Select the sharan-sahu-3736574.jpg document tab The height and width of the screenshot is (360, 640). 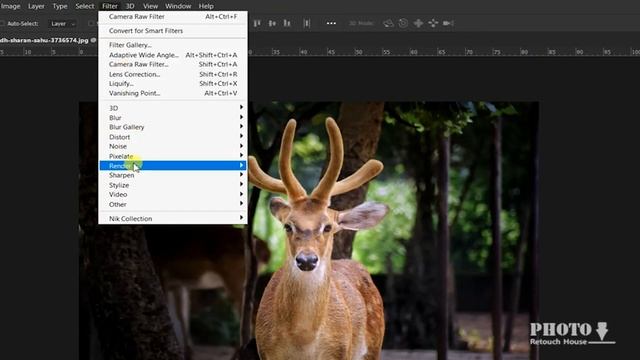48,40
